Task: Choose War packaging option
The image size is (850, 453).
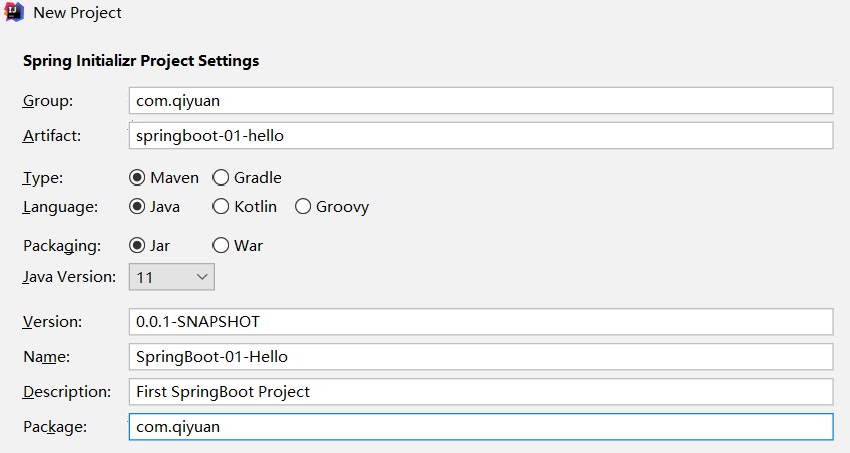Action: coord(221,245)
